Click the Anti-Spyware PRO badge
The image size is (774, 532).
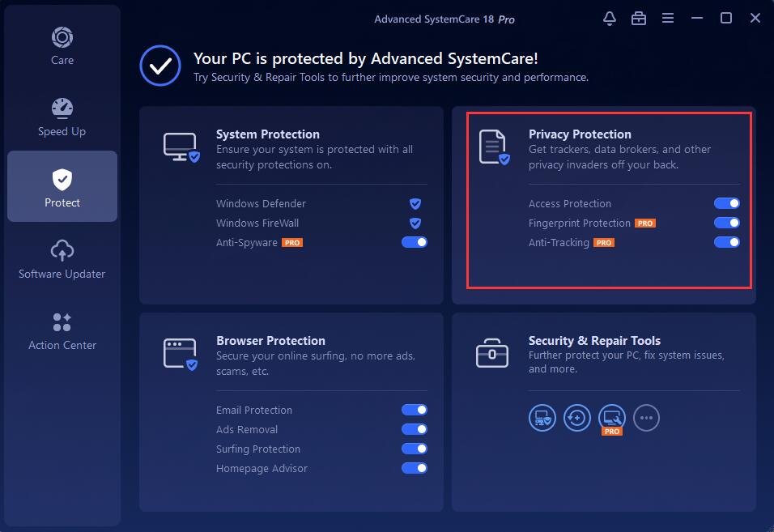point(292,243)
